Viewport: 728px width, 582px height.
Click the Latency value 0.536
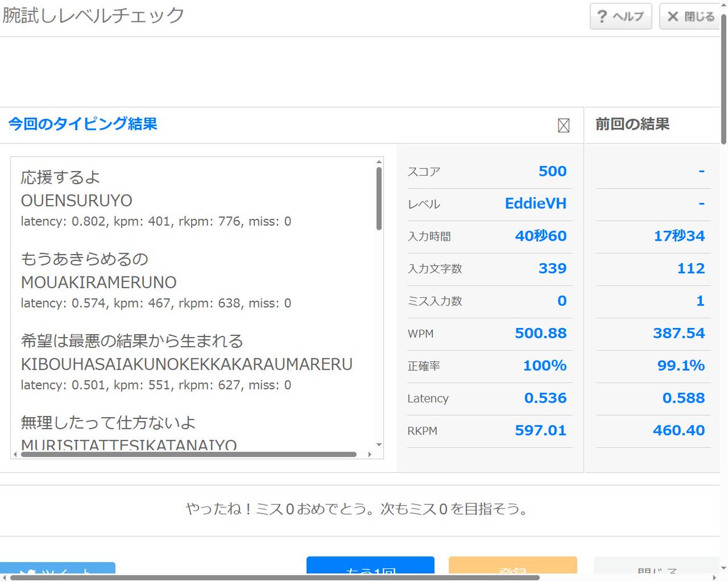coord(545,398)
